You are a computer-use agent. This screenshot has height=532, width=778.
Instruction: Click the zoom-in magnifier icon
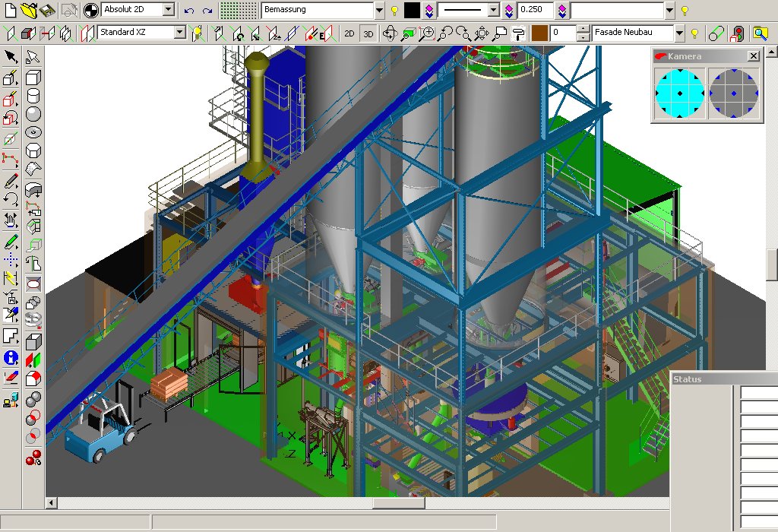428,33
